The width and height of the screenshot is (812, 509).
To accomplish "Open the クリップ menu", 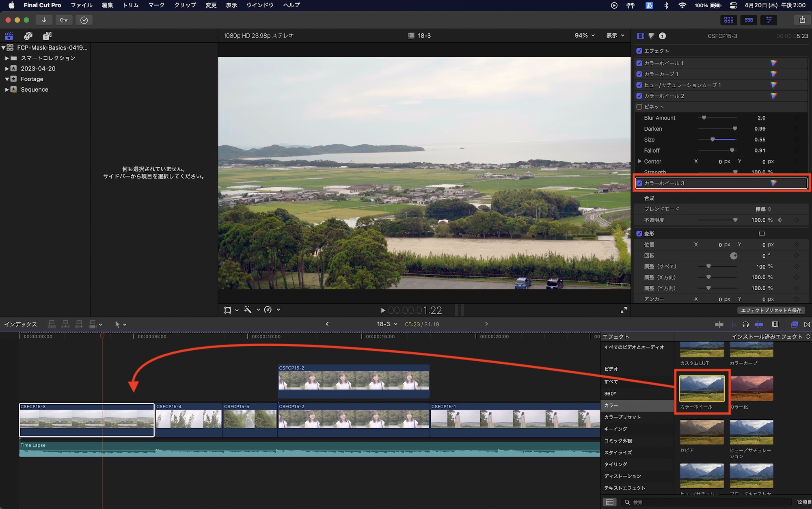I will pos(185,5).
